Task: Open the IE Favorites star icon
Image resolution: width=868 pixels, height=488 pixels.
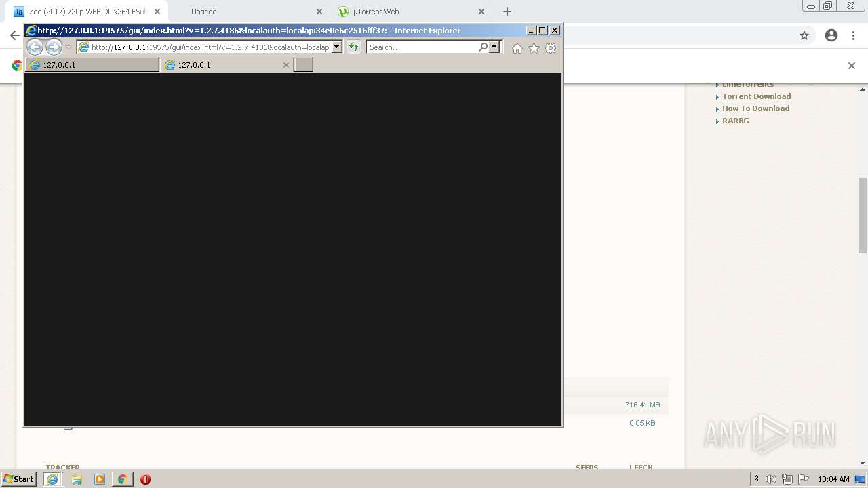Action: tap(534, 48)
